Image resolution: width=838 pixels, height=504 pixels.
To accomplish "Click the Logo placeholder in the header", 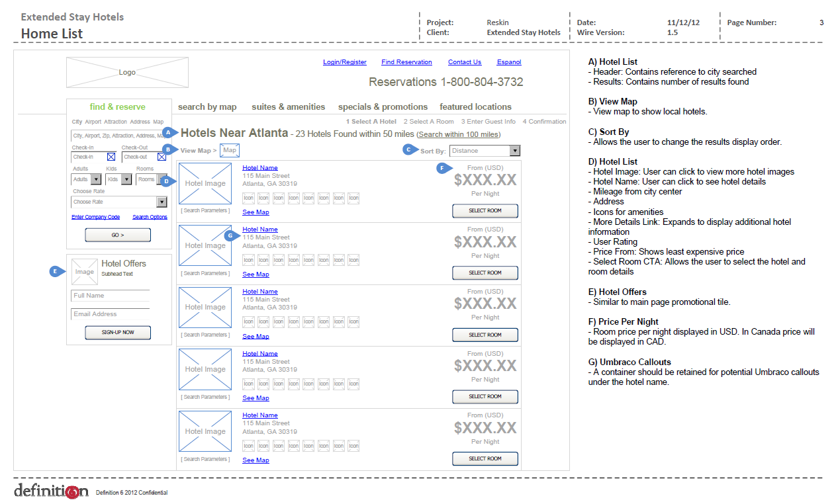I will pos(127,72).
